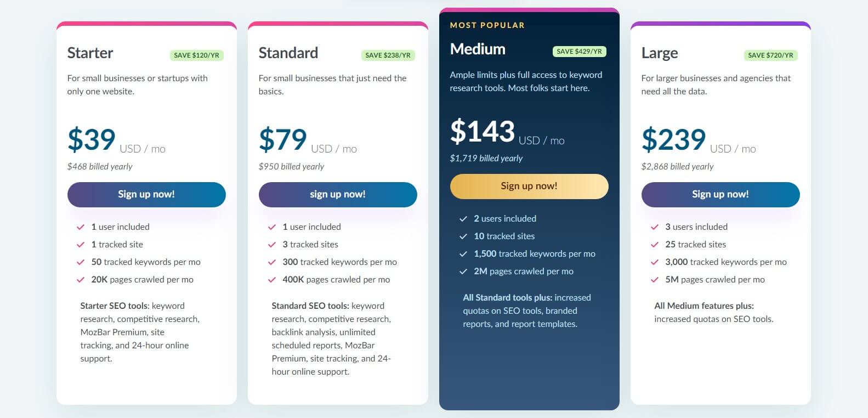
Task: Click the checkmark next to '25 tracked sites' on Large
Action: pos(654,244)
